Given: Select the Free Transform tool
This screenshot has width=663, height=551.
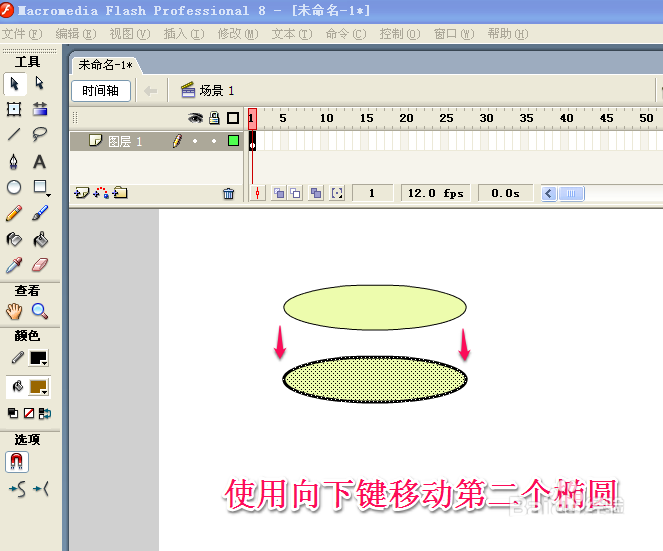Looking at the screenshot, I should pyautogui.click(x=14, y=109).
